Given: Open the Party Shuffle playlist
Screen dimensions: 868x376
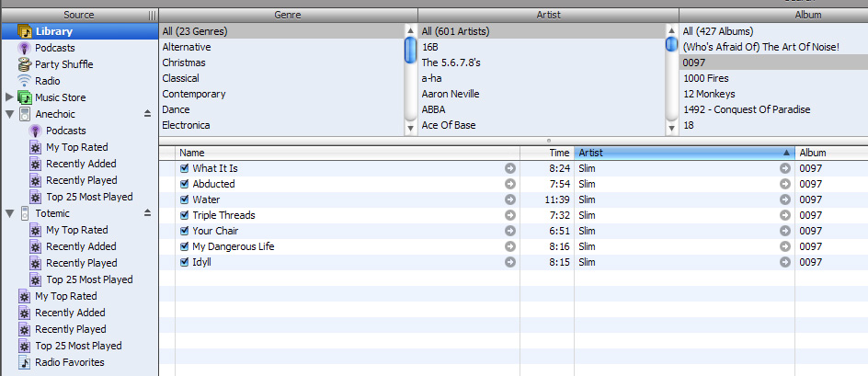Looking at the screenshot, I should [x=64, y=64].
